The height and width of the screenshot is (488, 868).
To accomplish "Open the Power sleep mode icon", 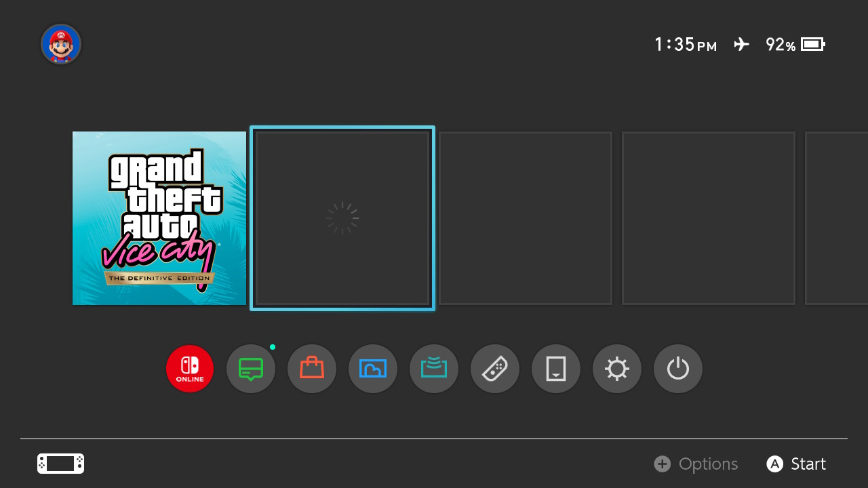I will click(x=678, y=369).
